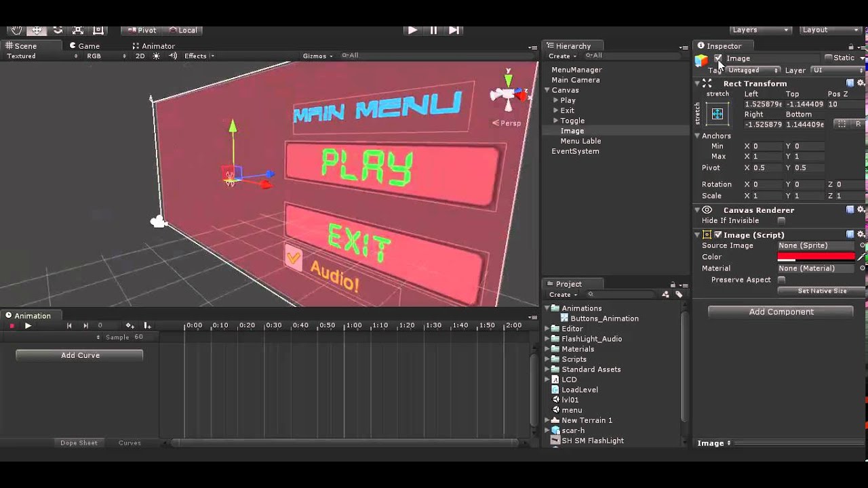Viewport: 868px width, 488px height.
Task: Expand the Toggle object in Hierarchy
Action: 556,121
